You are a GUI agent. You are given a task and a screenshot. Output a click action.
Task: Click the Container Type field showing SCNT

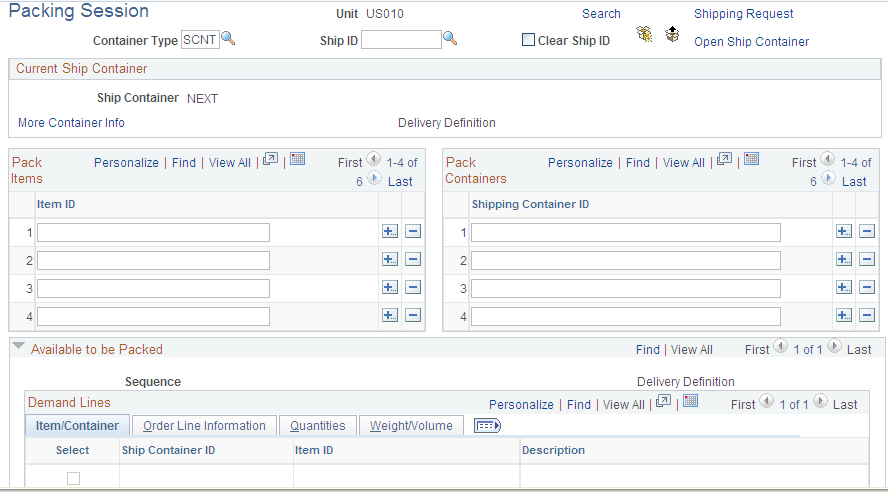[200, 40]
